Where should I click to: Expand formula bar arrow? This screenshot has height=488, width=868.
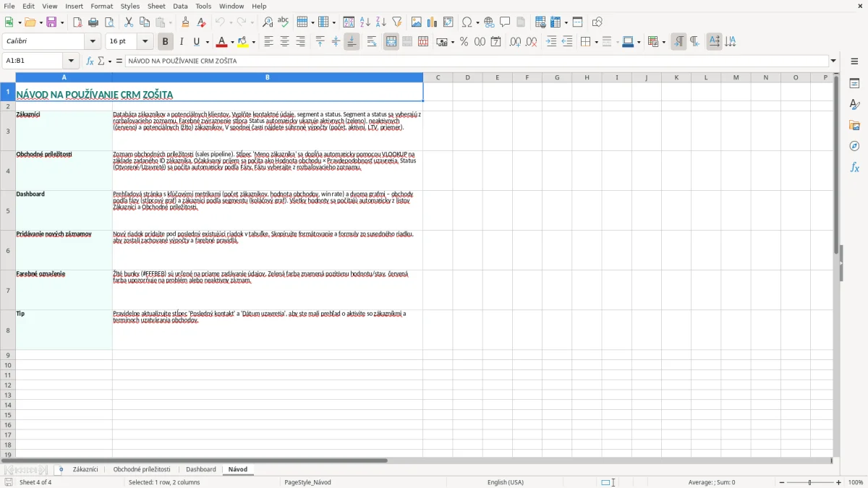tap(834, 61)
